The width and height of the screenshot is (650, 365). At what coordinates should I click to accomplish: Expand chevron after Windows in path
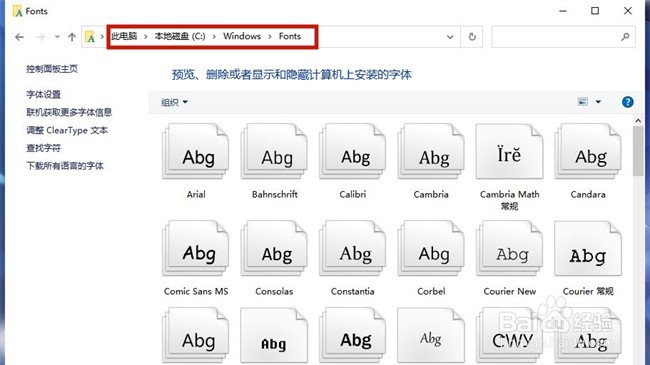[x=270, y=36]
